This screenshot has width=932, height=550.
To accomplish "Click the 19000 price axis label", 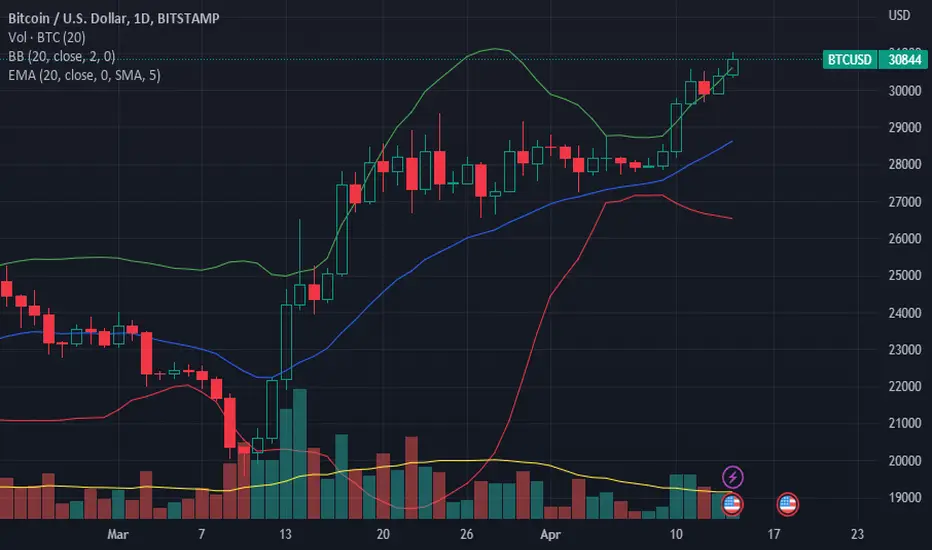I will pyautogui.click(x=904, y=498).
